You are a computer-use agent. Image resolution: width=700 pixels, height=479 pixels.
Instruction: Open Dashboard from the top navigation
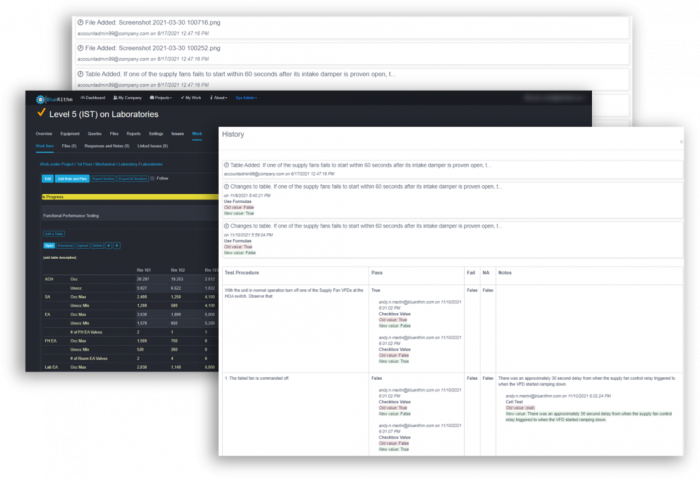point(92,98)
